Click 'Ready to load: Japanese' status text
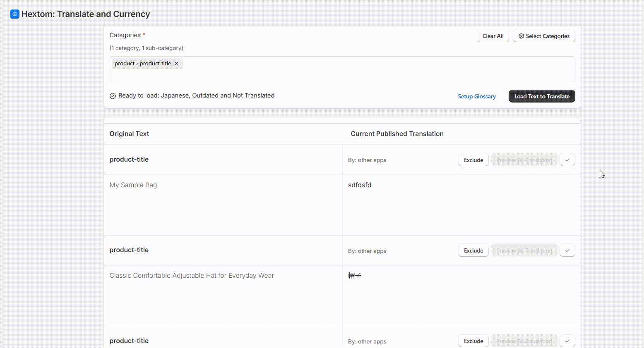Image resolution: width=644 pixels, height=348 pixels. click(x=196, y=95)
